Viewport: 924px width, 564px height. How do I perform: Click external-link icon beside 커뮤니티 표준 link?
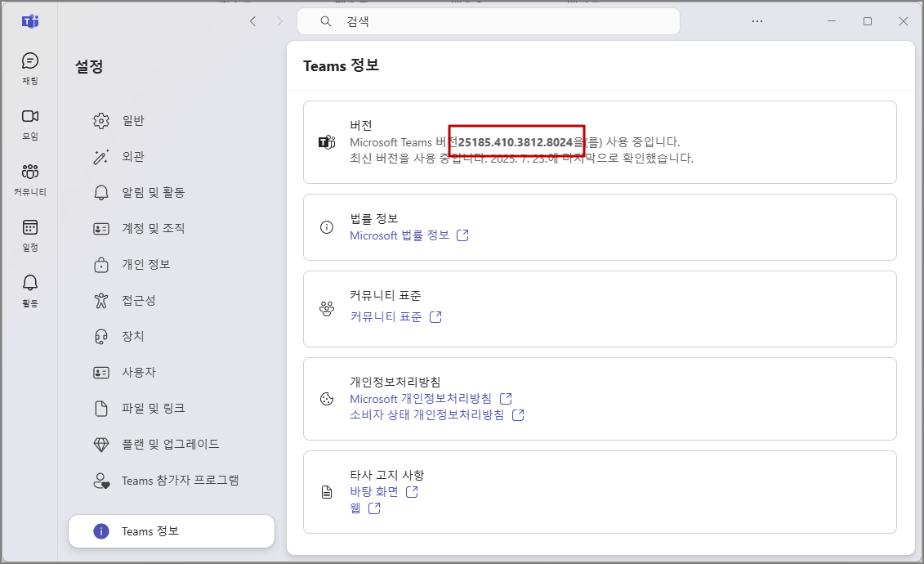click(435, 317)
